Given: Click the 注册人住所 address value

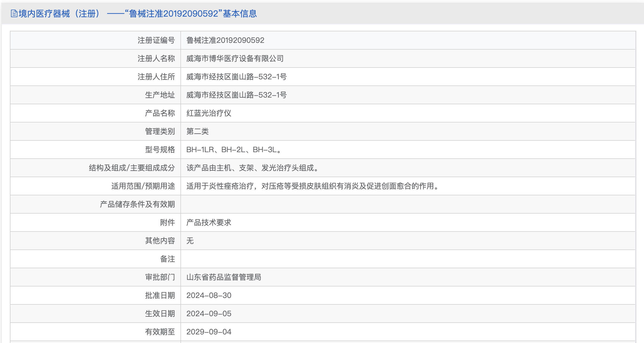Looking at the screenshot, I should [236, 77].
